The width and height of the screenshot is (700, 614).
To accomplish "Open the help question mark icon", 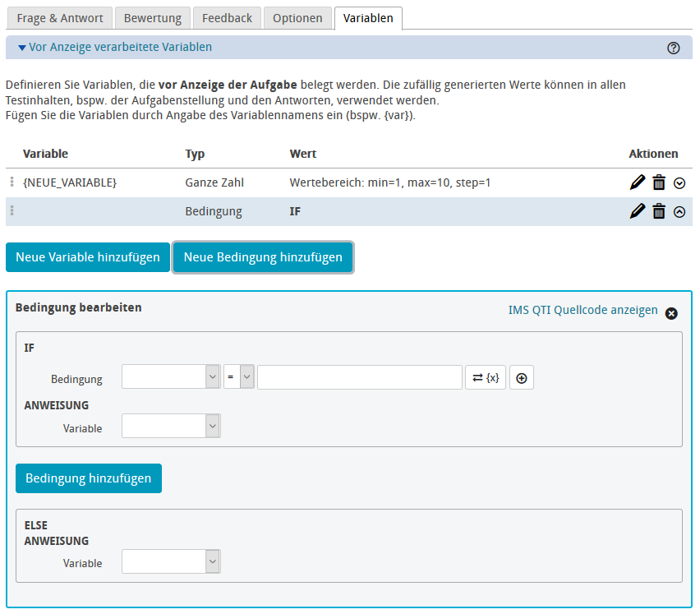I will click(x=674, y=48).
